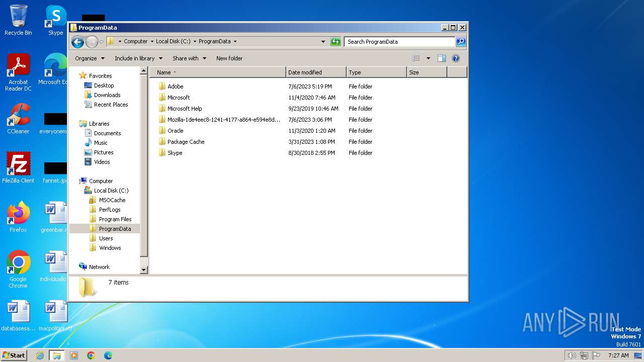Screen dimensions: 644x362
Task: Sort by Date modified column header
Action: pos(316,72)
